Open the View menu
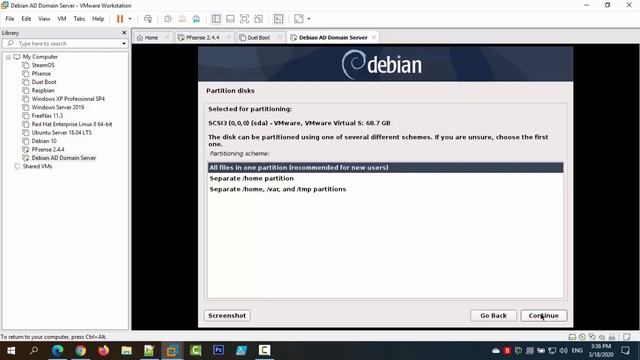Image resolution: width=640 pixels, height=360 pixels. pos(44,19)
